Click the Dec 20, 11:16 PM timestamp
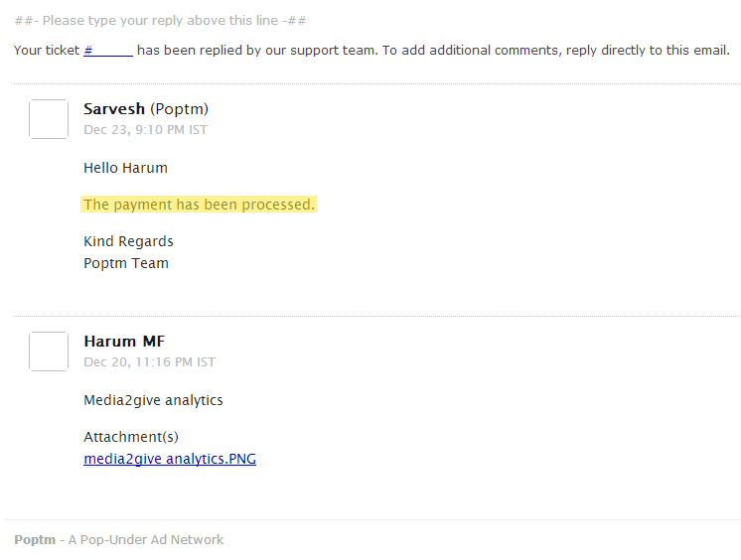The width and height of the screenshot is (741, 560). coord(149,362)
